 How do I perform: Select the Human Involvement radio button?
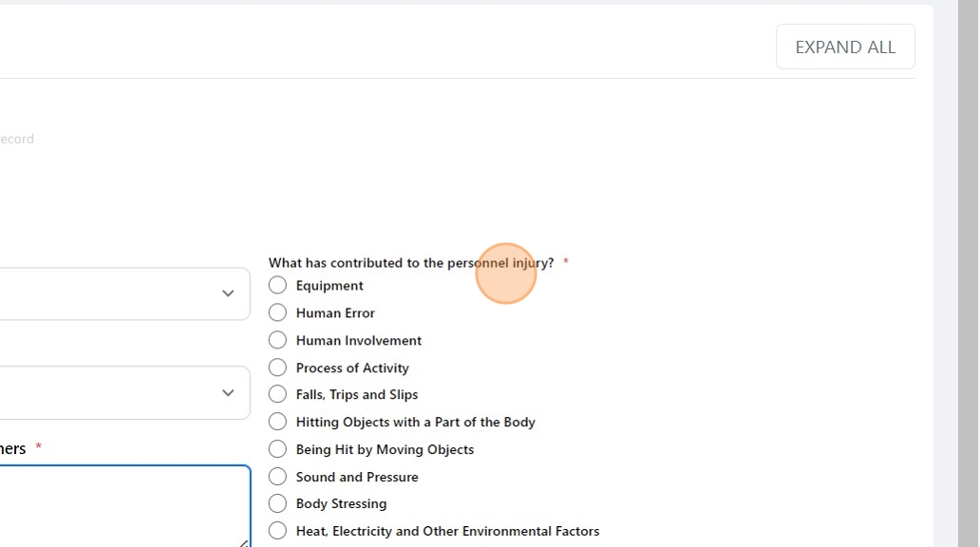[277, 340]
